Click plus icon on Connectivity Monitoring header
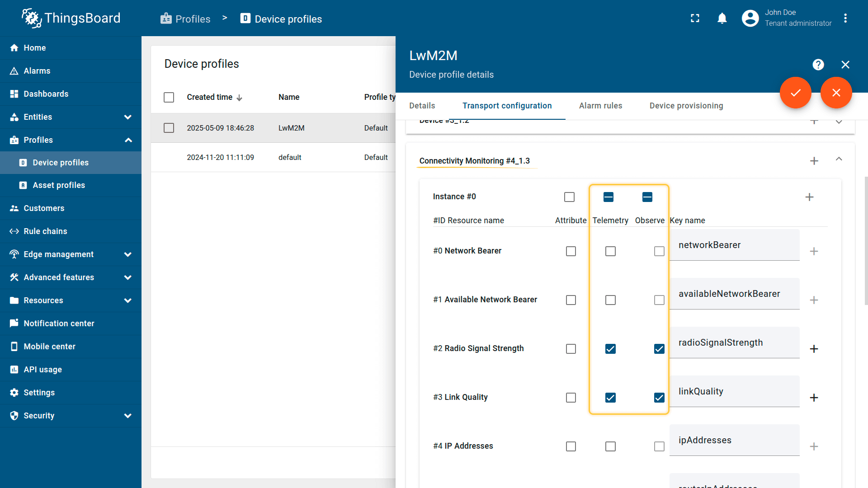The height and width of the screenshot is (488, 868). [814, 161]
